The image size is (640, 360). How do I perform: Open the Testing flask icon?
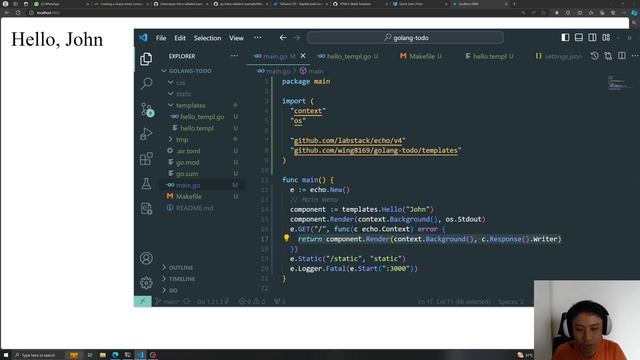(146, 183)
